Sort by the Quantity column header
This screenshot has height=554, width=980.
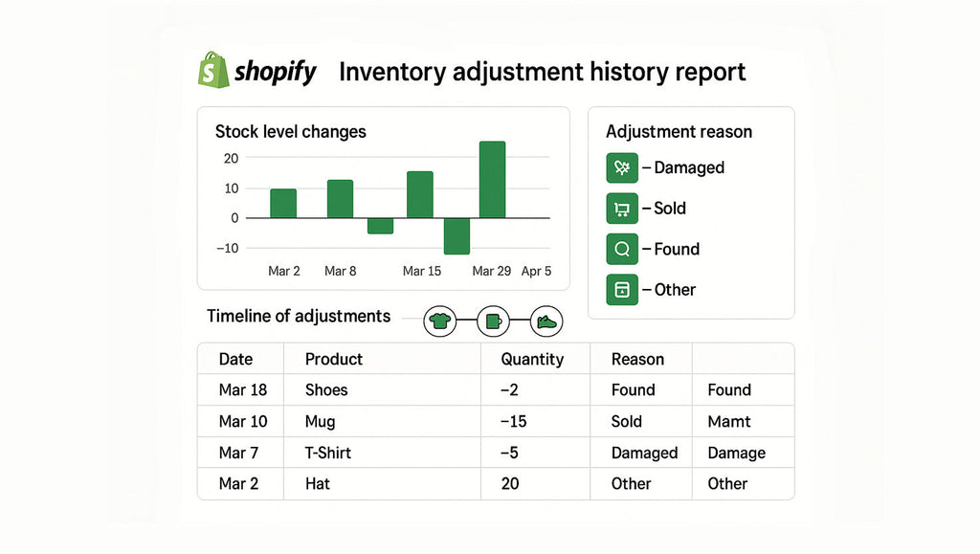tap(532, 359)
